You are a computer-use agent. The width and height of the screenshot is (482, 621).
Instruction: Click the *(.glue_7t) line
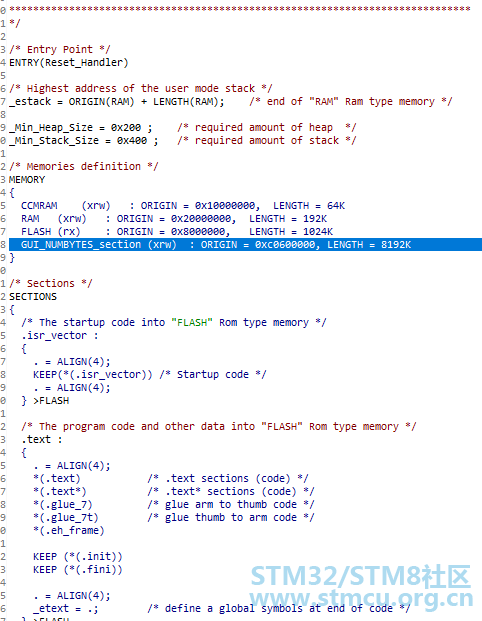[173, 518]
